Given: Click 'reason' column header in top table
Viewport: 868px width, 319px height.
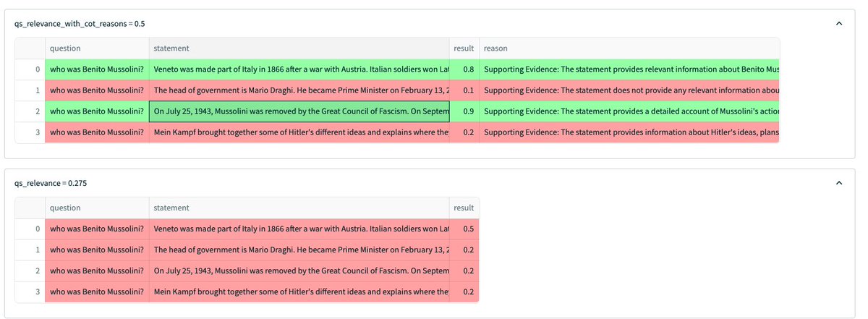Looking at the screenshot, I should 629,48.
